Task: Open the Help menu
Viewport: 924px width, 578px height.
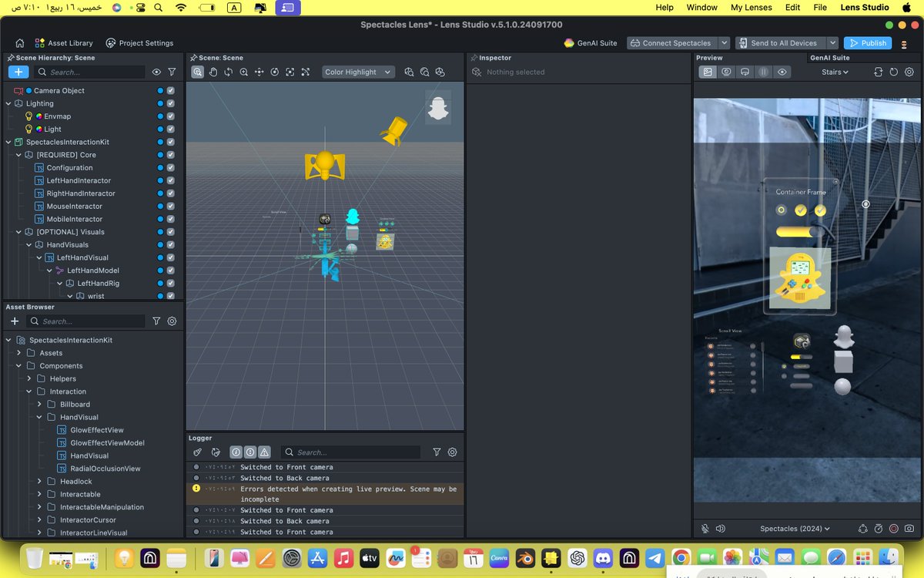Action: 664,8
